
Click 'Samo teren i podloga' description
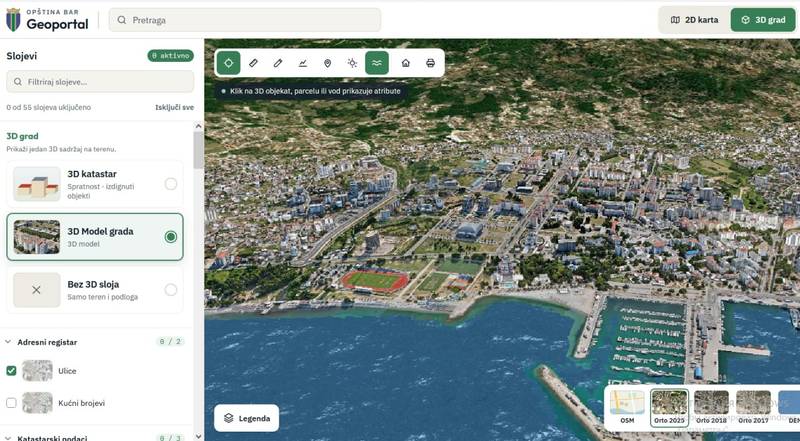click(103, 297)
